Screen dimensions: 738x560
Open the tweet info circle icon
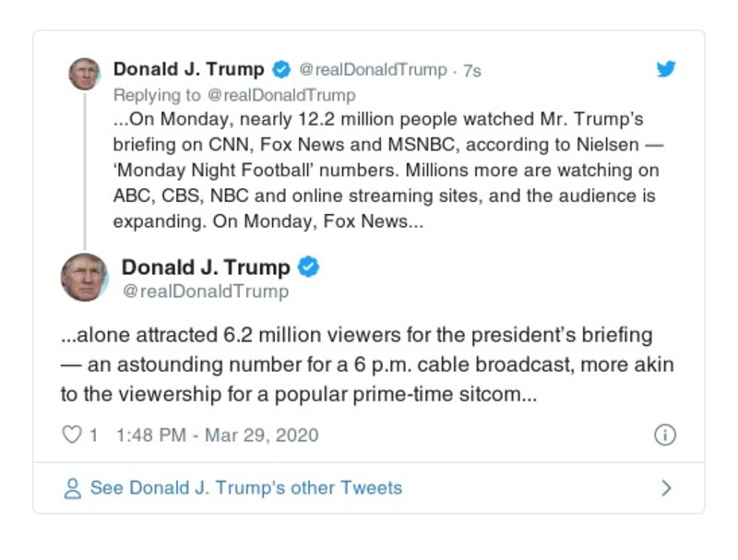click(x=664, y=435)
